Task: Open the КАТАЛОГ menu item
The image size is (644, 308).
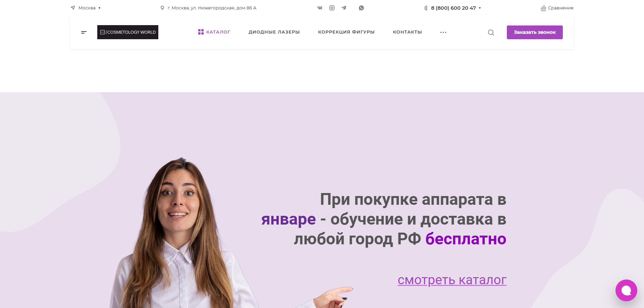Action: pyautogui.click(x=214, y=32)
